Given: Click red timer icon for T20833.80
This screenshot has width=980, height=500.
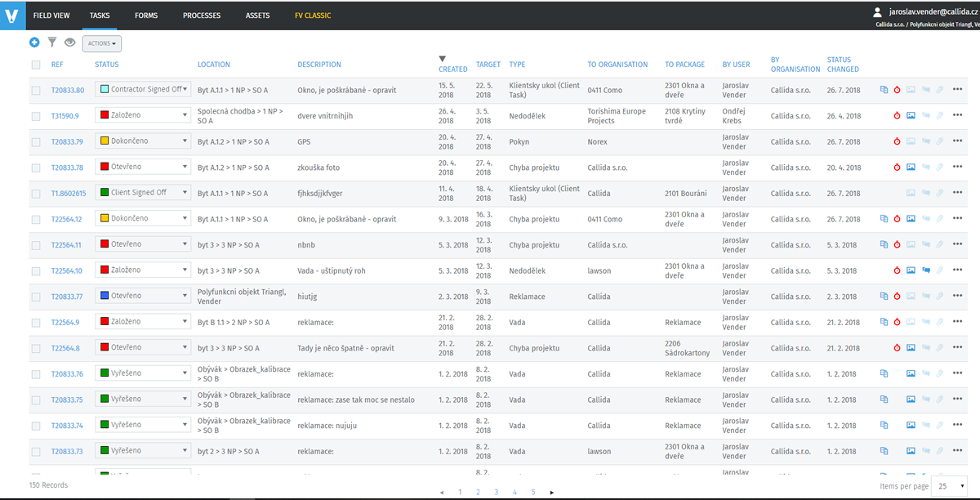Looking at the screenshot, I should [897, 90].
